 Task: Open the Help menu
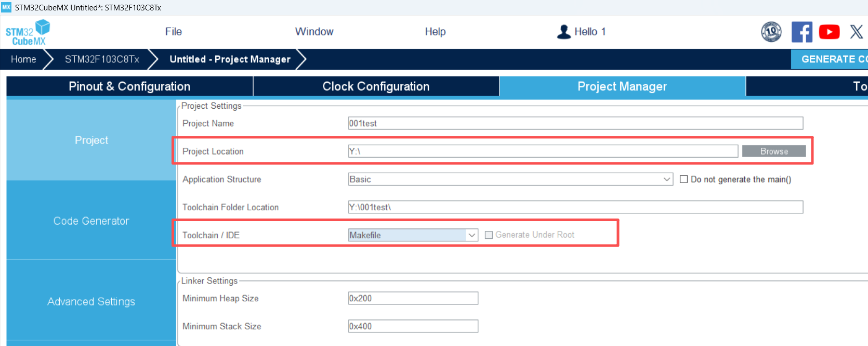click(436, 32)
